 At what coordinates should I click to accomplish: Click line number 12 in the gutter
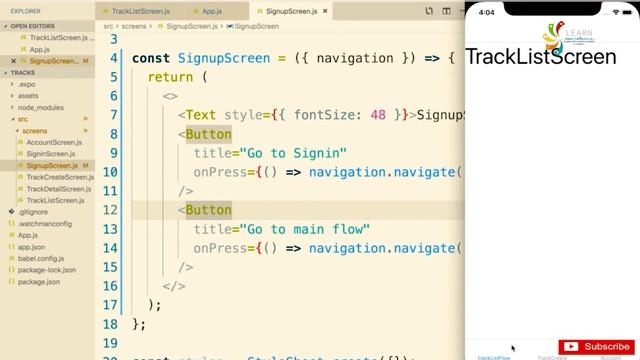click(110, 210)
